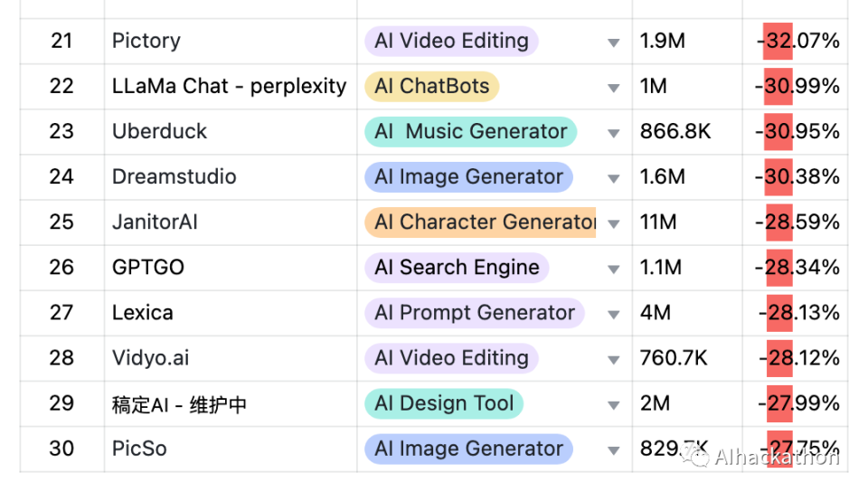Select the Pictory name cell
Viewport: 868px width, 492px height.
click(146, 42)
